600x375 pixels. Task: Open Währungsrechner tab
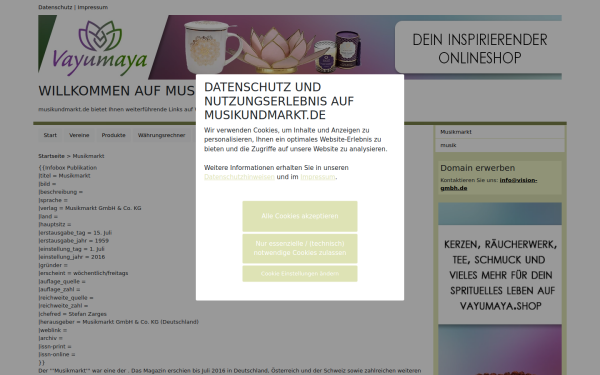pyautogui.click(x=161, y=135)
